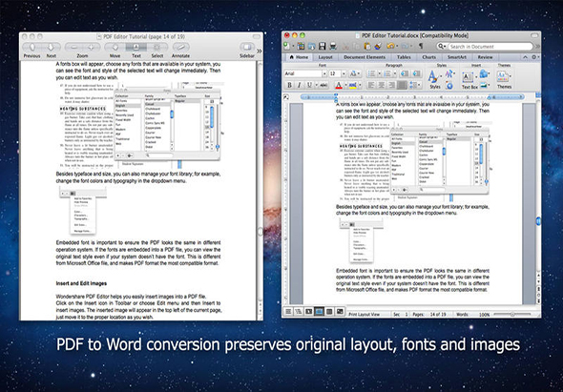Click the Pages 14 of 19 status indicator
This screenshot has width=563, height=392.
[x=429, y=315]
